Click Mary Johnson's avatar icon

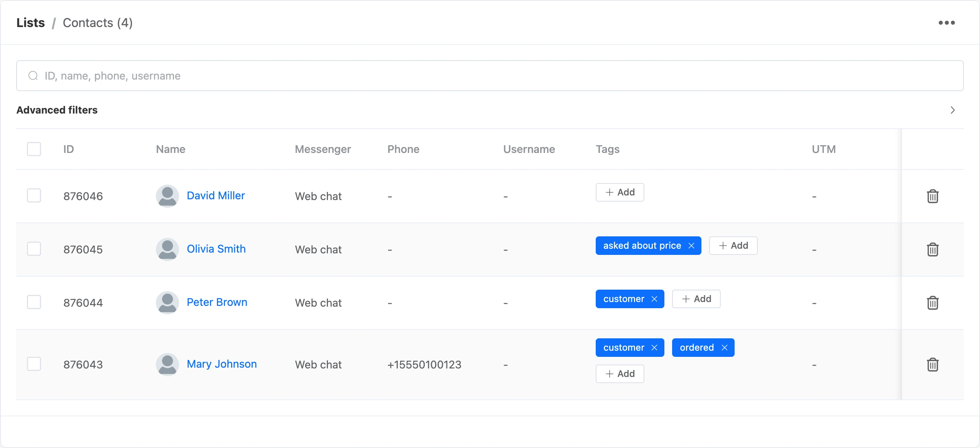167,365
